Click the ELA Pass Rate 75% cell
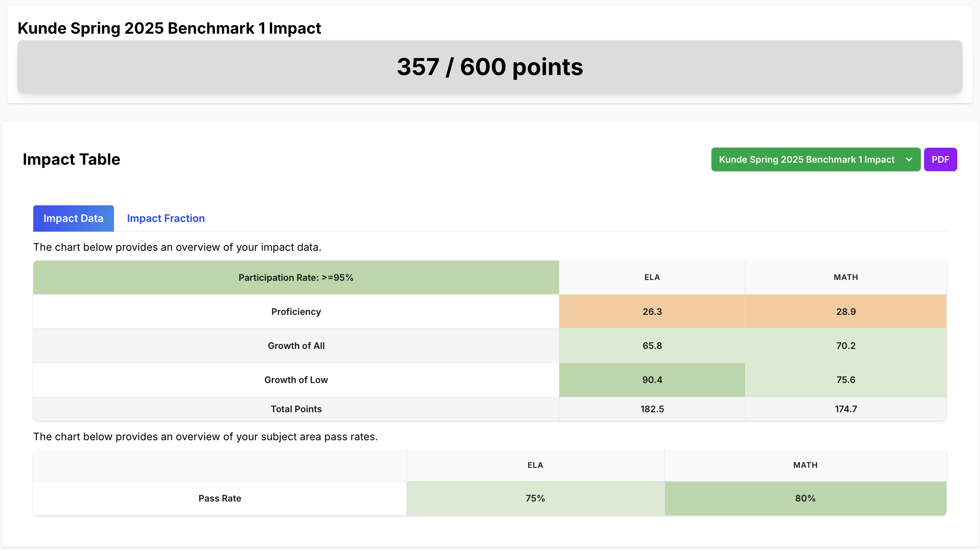 click(535, 498)
